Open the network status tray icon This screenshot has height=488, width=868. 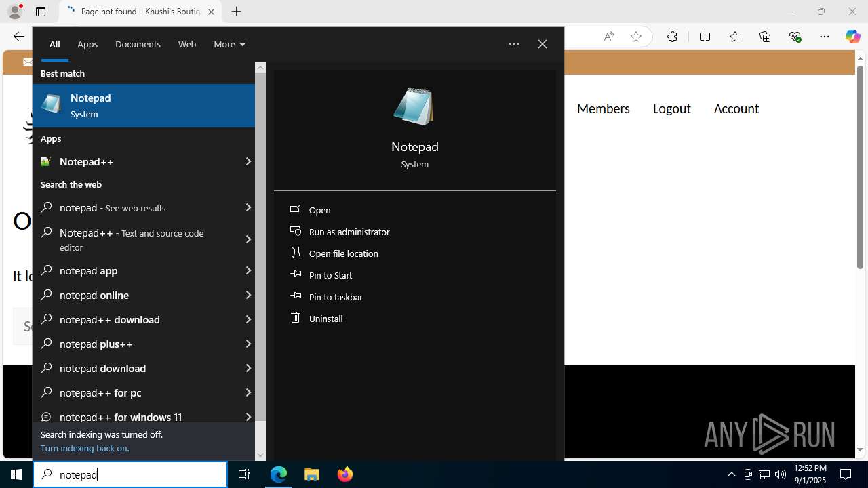tap(764, 474)
